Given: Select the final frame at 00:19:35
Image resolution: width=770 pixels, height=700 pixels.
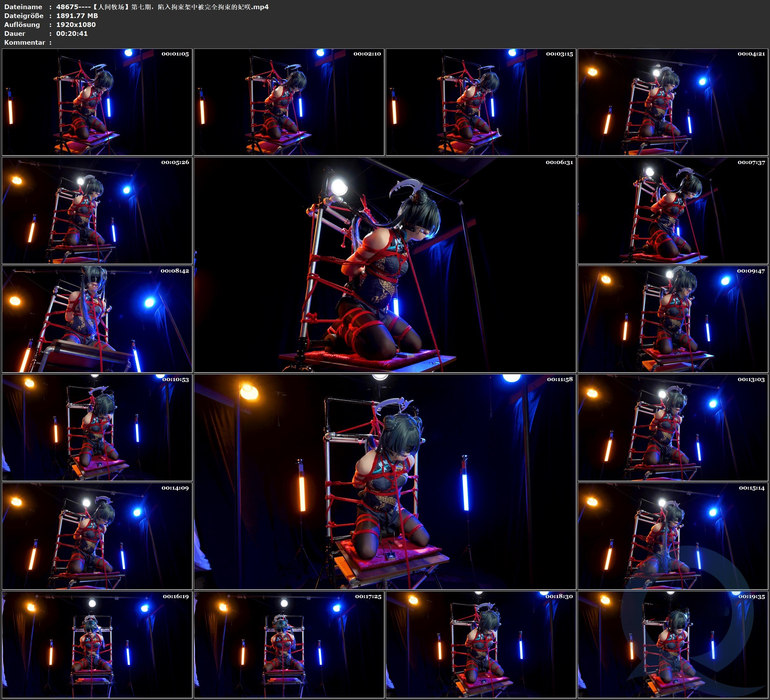Looking at the screenshot, I should tap(673, 644).
